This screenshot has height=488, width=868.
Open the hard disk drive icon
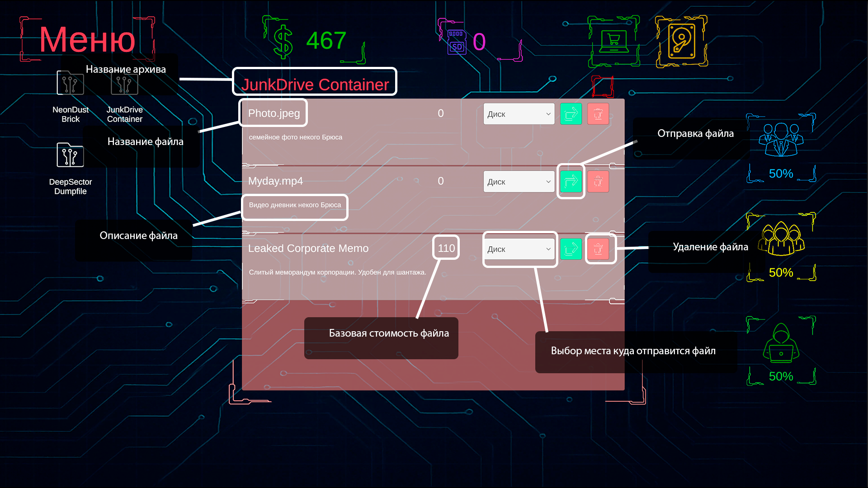click(681, 42)
